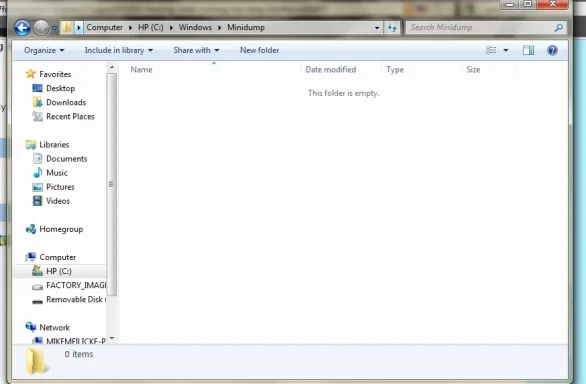The width and height of the screenshot is (586, 384).
Task: Click the Videos filmstrip icon
Action: [x=37, y=201]
